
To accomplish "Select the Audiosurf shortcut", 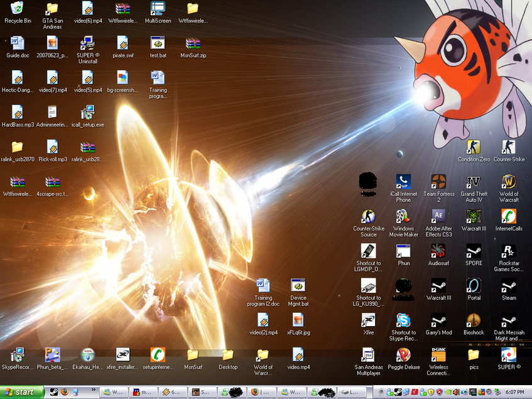I will [x=438, y=255].
